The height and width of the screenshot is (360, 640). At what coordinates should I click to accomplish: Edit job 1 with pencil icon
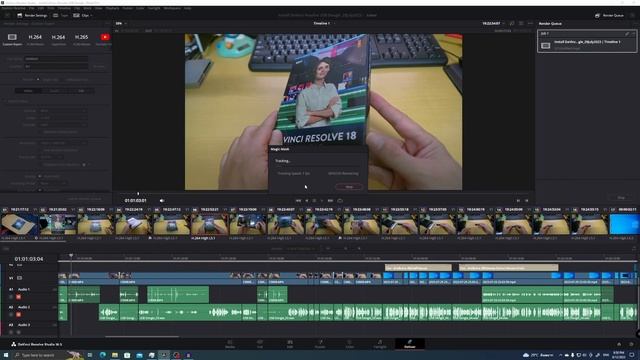[627, 34]
